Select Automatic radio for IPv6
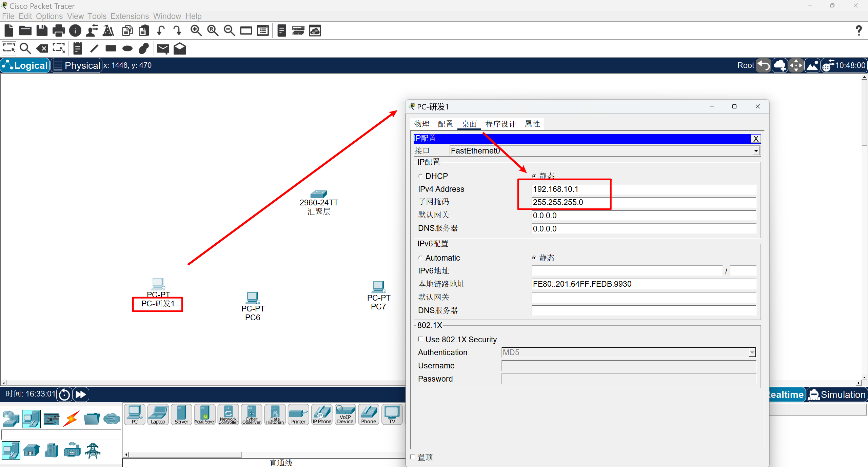This screenshot has height=467, width=868. tap(420, 258)
